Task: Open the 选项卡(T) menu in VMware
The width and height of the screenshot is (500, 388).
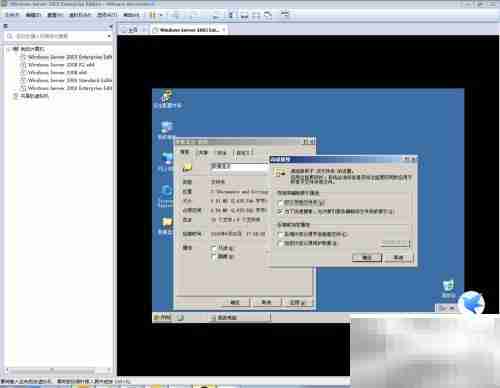Action: coord(107,15)
